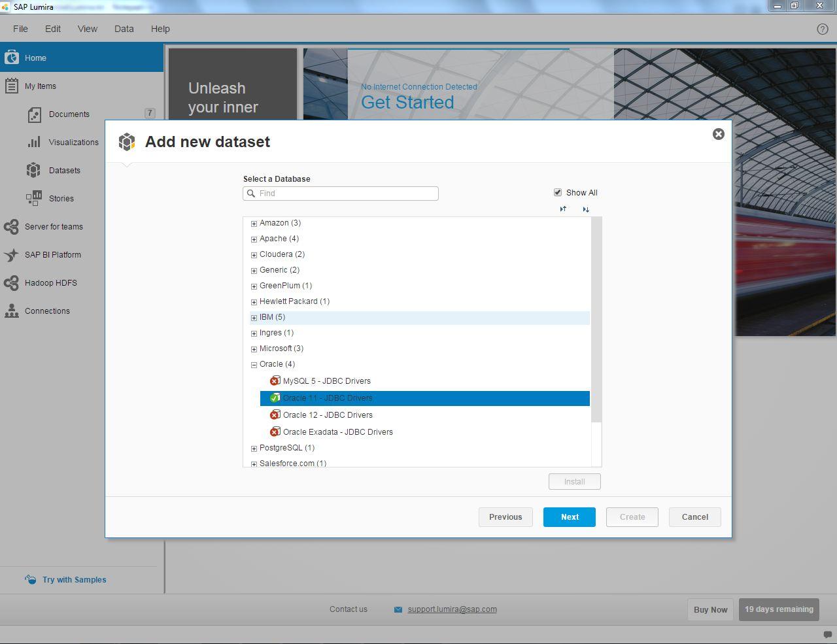Click the Hadoop HDFS icon
Image resolution: width=837 pixels, height=644 pixels.
point(11,282)
